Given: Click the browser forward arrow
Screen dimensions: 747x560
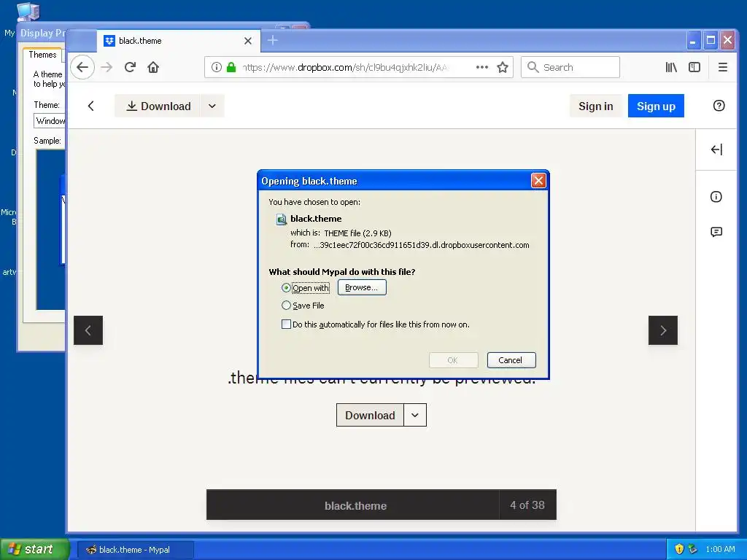Looking at the screenshot, I should point(107,67).
